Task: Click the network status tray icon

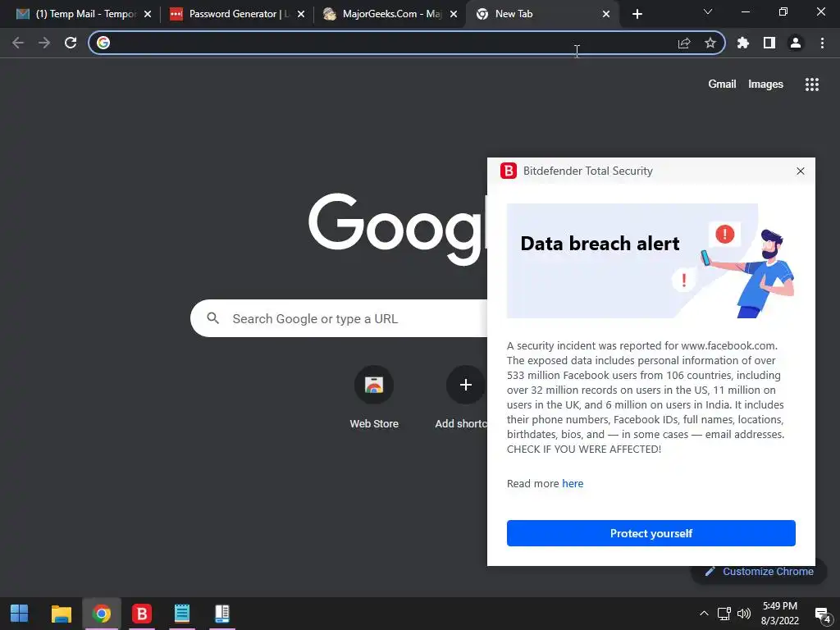Action: pyautogui.click(x=724, y=614)
